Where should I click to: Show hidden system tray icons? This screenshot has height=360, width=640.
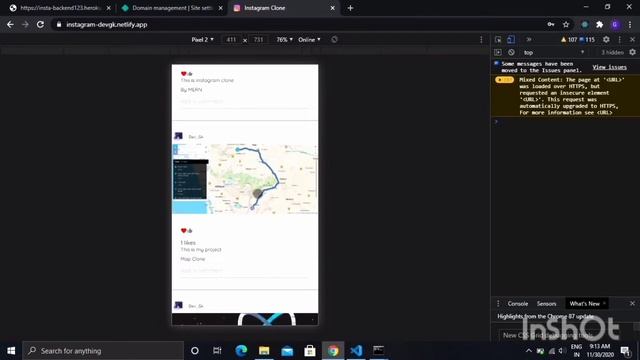coord(529,351)
